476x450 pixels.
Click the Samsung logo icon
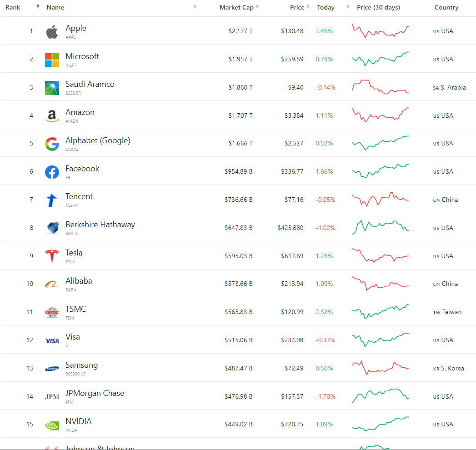point(52,369)
